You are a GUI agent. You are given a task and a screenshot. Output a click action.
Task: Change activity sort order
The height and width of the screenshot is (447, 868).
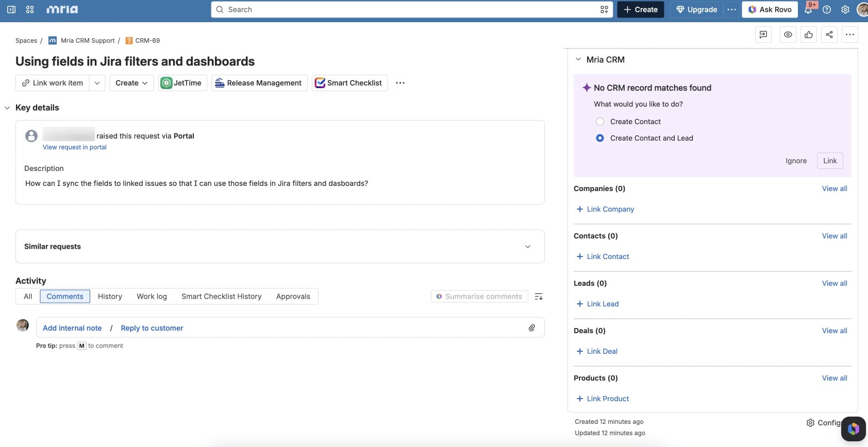pos(539,297)
